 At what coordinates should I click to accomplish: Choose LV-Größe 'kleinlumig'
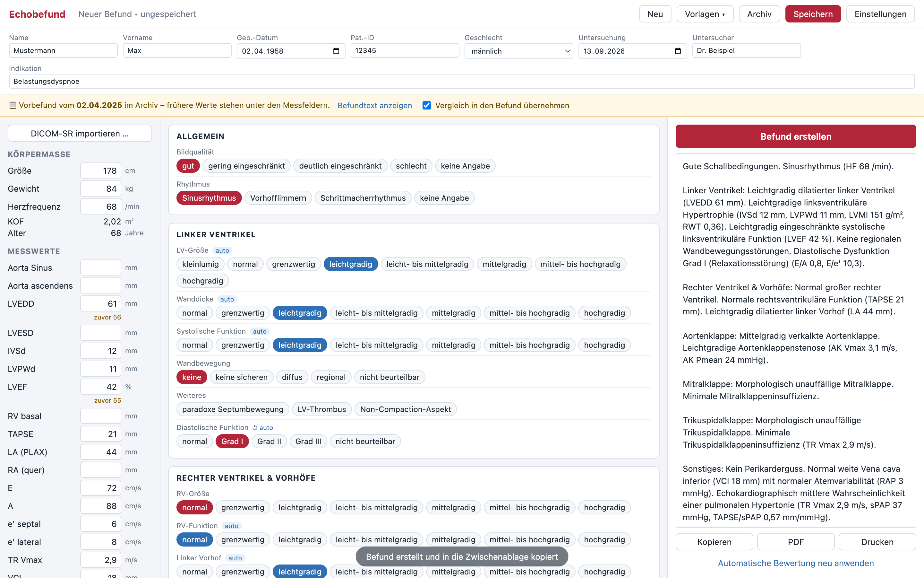tap(201, 264)
